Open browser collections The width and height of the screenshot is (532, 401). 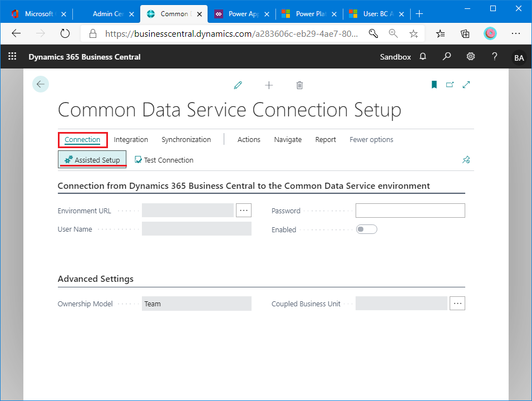point(465,33)
